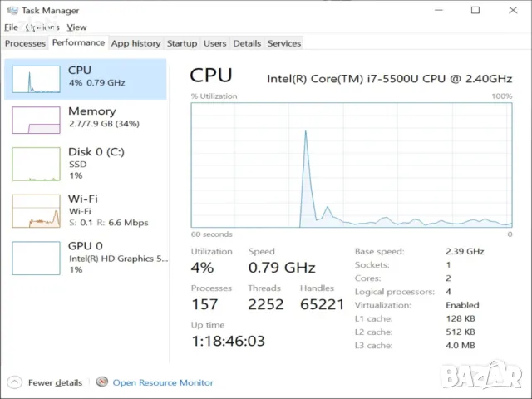
Task: Switch to the Details tab
Action: click(x=247, y=43)
